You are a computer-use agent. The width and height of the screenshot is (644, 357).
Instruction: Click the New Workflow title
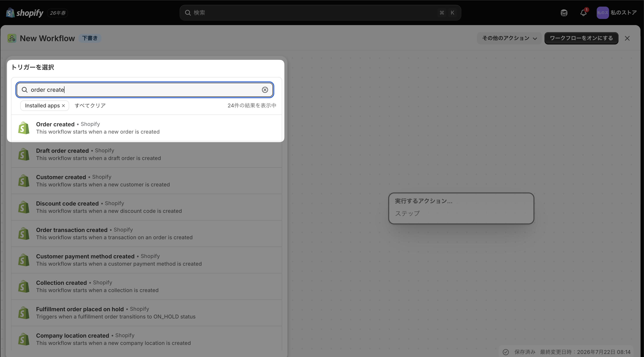coord(47,38)
